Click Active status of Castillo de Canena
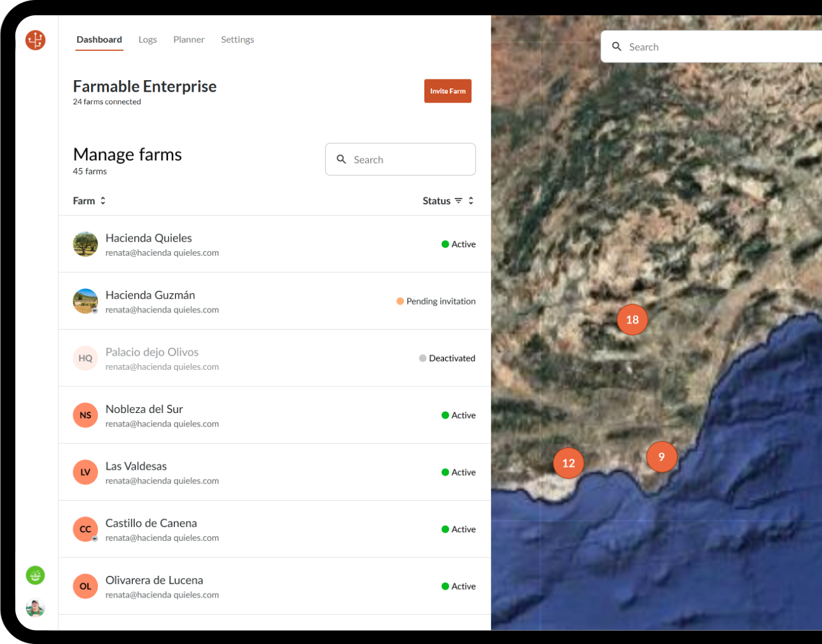 tap(459, 529)
